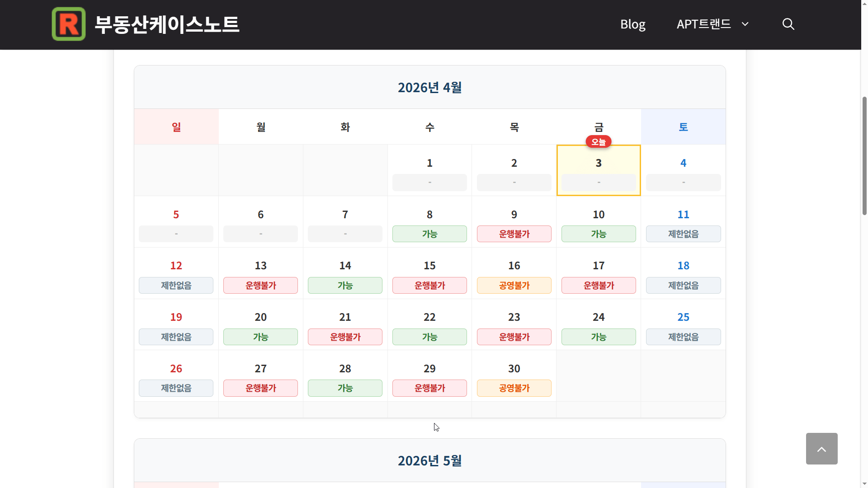
Task: Click the 일 Sunday column header
Action: (176, 127)
